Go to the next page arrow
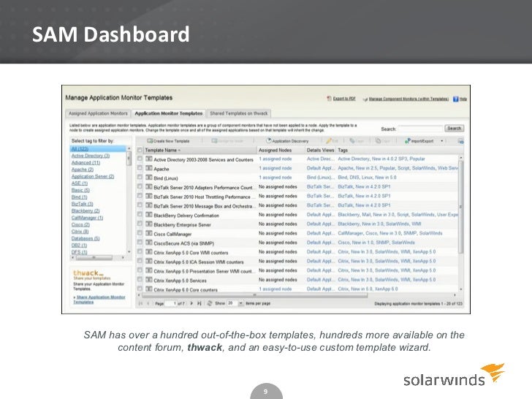The height and width of the screenshot is (399, 532). coord(191,303)
